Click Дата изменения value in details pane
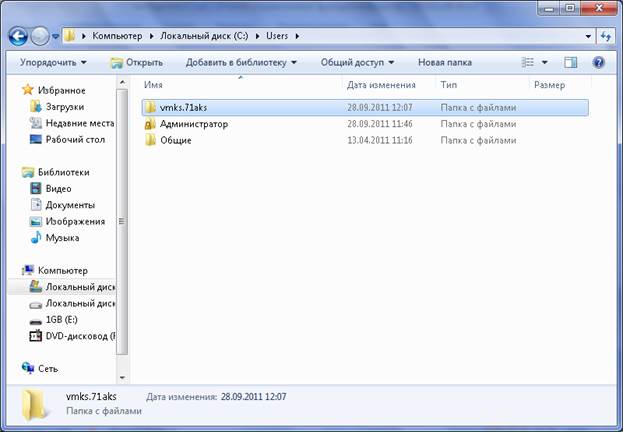 coord(253,397)
